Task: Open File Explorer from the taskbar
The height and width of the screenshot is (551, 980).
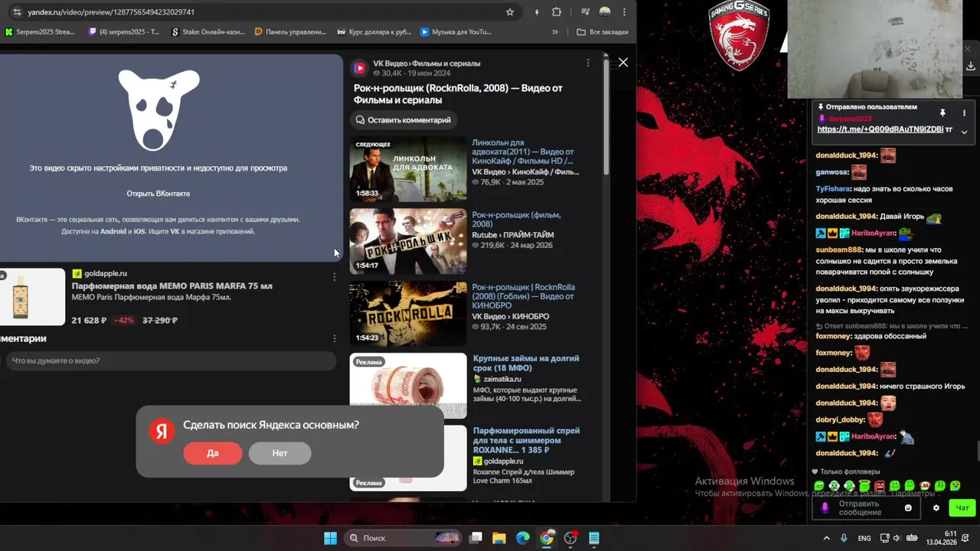Action: pyautogui.click(x=499, y=538)
